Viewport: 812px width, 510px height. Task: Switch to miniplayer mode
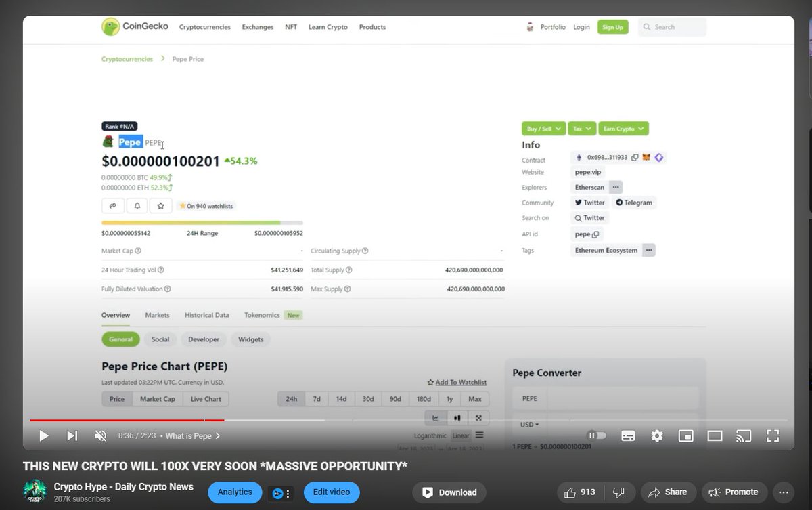(x=685, y=435)
